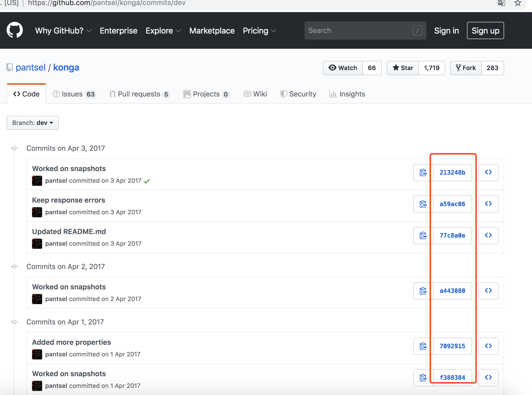The width and height of the screenshot is (532, 395).
Task: Click the GitHub octocat home icon
Action: [14, 30]
